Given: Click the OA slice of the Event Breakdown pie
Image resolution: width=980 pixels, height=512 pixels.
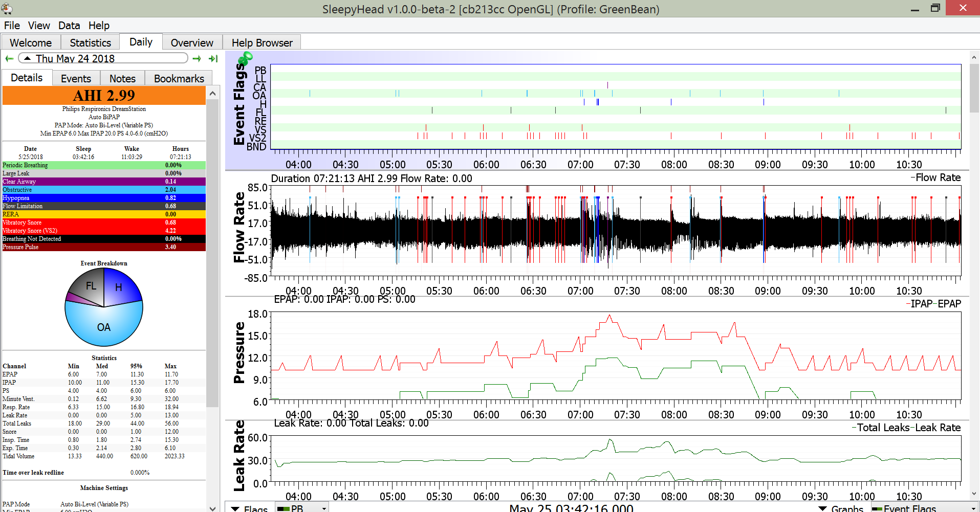Looking at the screenshot, I should [x=103, y=327].
